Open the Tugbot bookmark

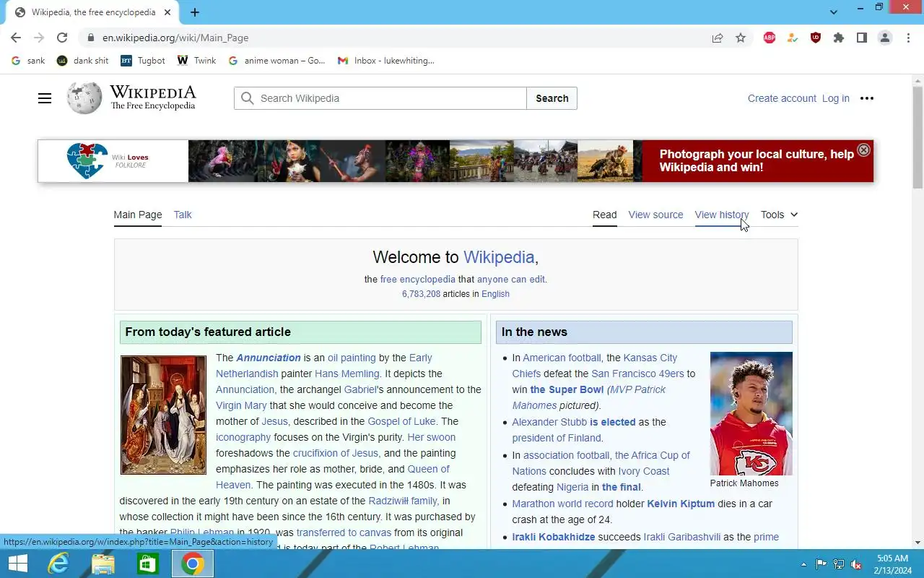(x=143, y=61)
